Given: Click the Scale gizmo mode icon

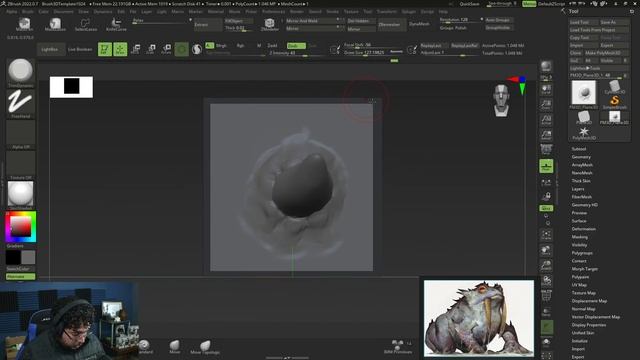Looking at the screenshot, I should pos(151,49).
